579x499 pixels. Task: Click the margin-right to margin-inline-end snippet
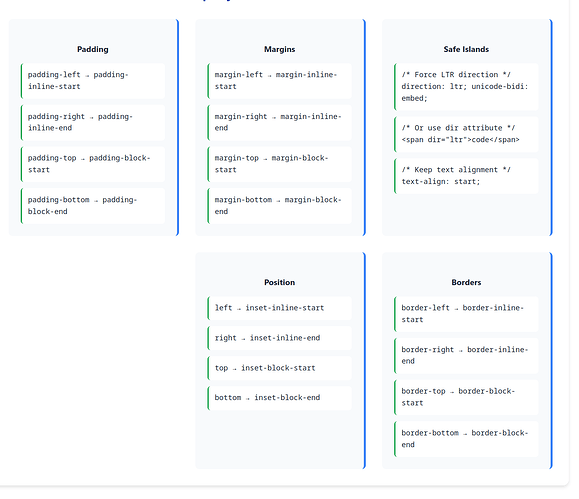(280, 122)
